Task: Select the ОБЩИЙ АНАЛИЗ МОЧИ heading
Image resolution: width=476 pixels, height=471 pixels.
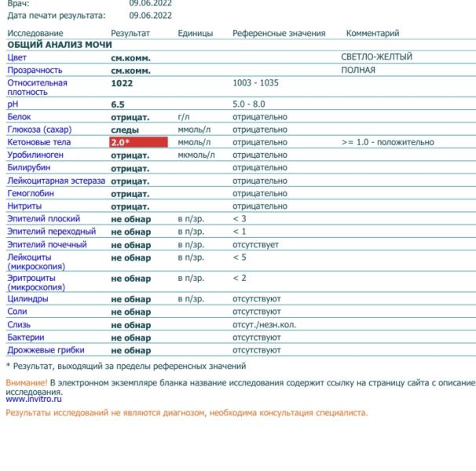Action: pos(60,45)
